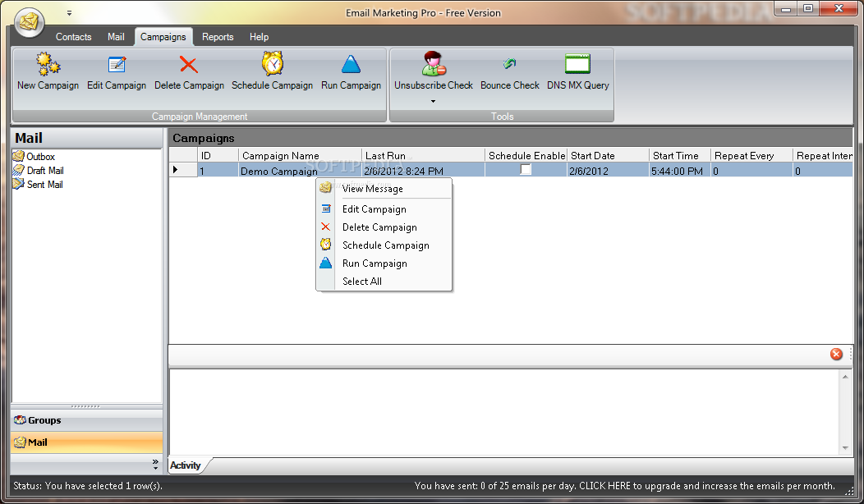Switch to the Mail ribbon tab
Screen dimensions: 864x504
[x=116, y=37]
